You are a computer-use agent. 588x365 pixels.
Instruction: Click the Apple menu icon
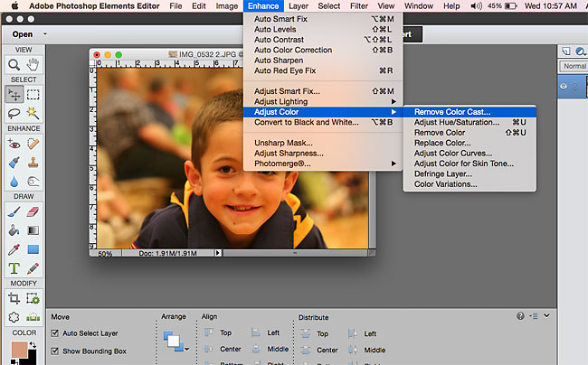point(15,5)
